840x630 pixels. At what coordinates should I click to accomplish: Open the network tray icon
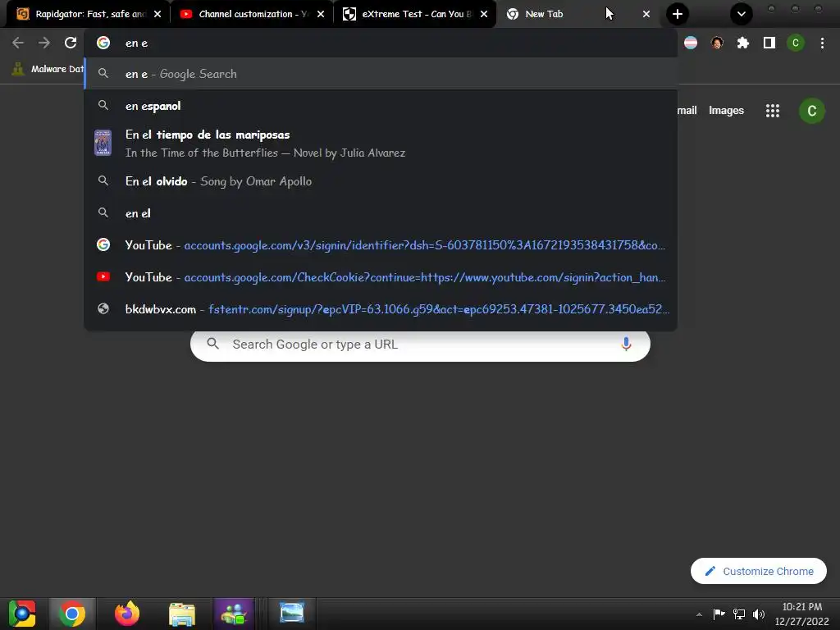tap(739, 614)
